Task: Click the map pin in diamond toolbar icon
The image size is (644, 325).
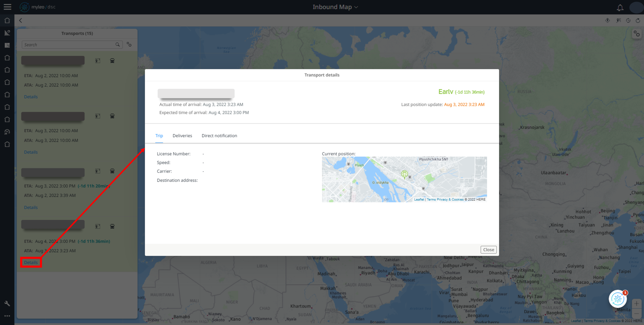Action: (x=607, y=20)
